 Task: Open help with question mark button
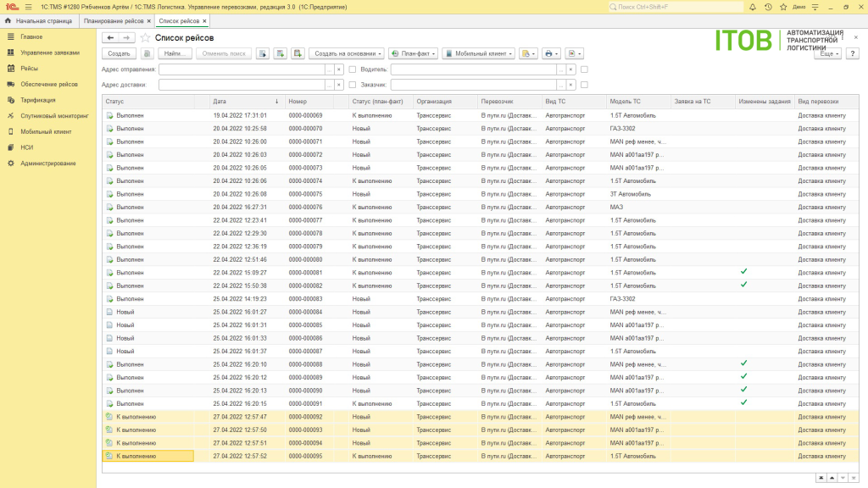click(853, 53)
